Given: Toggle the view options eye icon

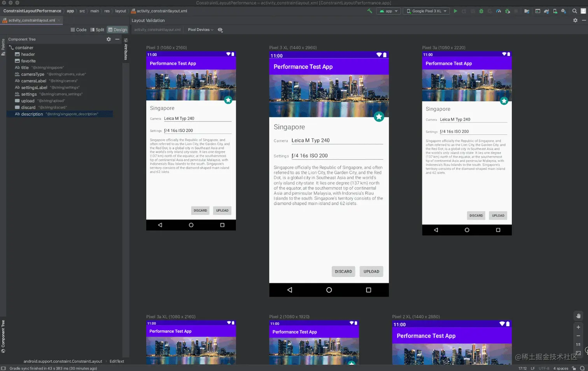Looking at the screenshot, I should pyautogui.click(x=220, y=30).
